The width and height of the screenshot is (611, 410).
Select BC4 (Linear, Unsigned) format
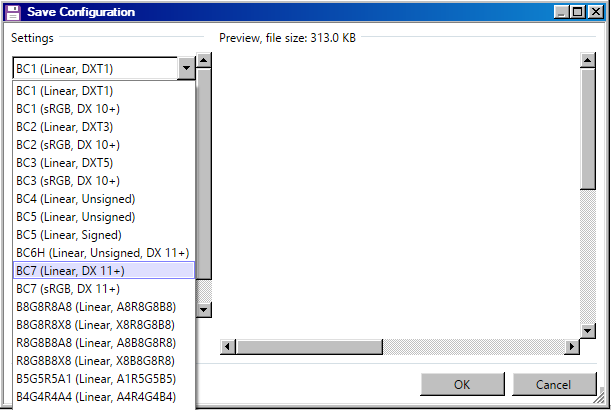(x=104, y=199)
